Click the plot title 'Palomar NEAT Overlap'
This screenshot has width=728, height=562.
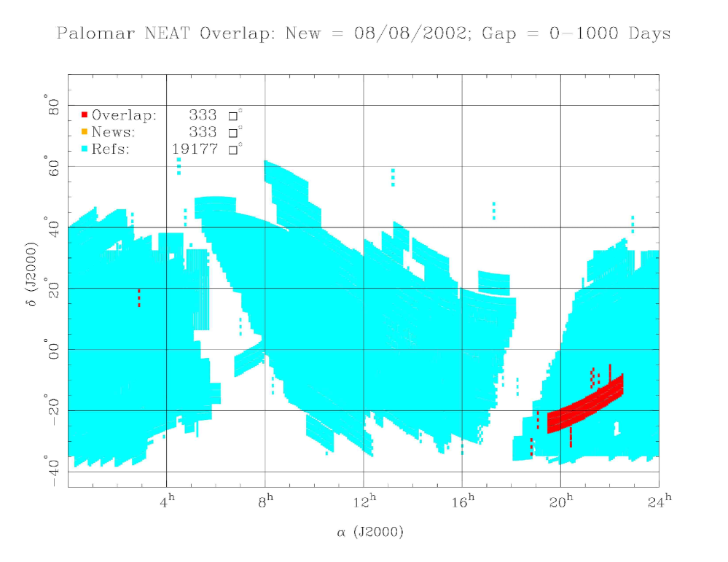click(x=166, y=34)
